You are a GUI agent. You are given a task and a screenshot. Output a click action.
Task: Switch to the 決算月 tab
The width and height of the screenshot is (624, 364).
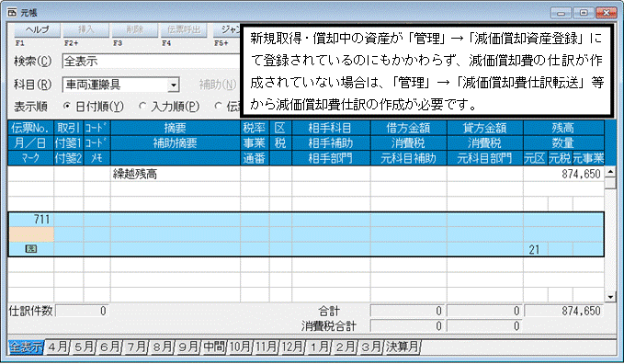point(402,347)
